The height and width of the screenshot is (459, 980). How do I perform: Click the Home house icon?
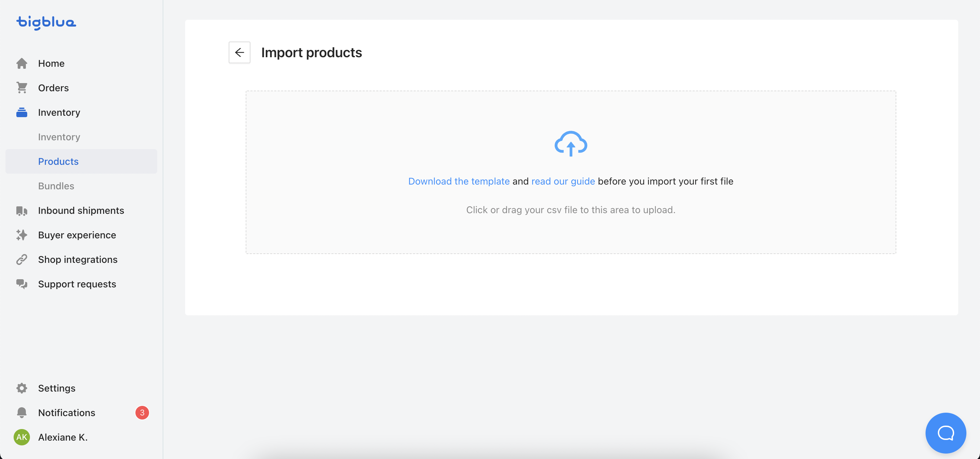(22, 64)
